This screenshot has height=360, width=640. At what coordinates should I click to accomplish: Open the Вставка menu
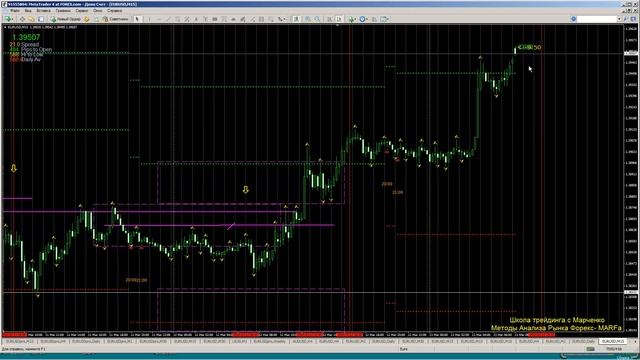click(44, 11)
